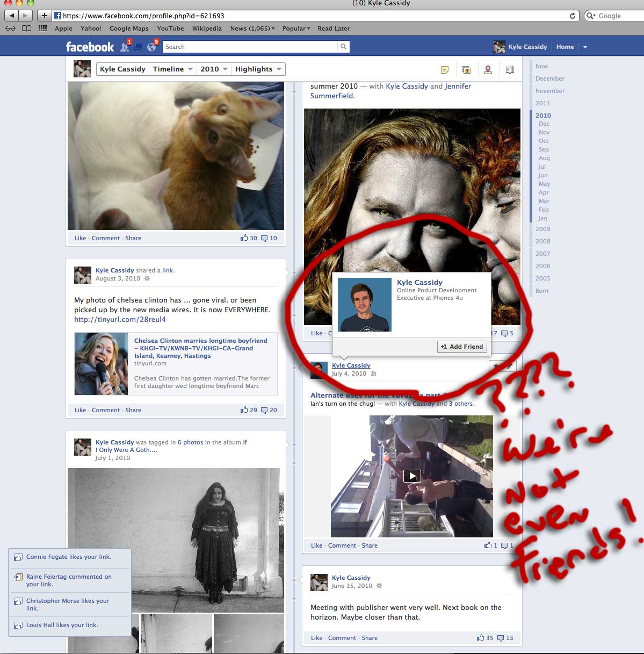Jump to 2011 in the timeline sidebar

pos(542,103)
